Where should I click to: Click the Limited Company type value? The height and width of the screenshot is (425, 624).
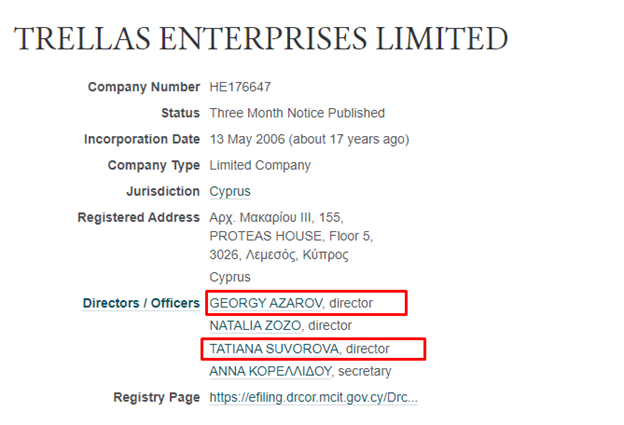point(260,165)
